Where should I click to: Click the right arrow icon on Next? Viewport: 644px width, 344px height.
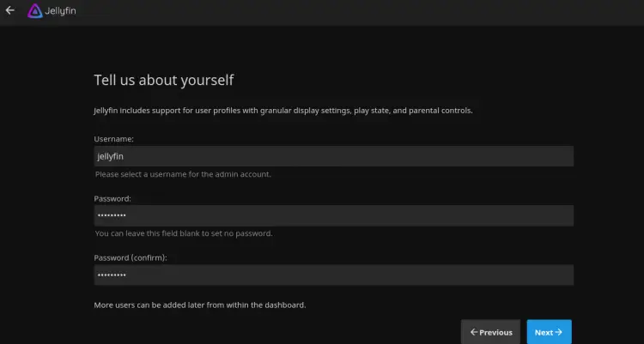(559, 332)
